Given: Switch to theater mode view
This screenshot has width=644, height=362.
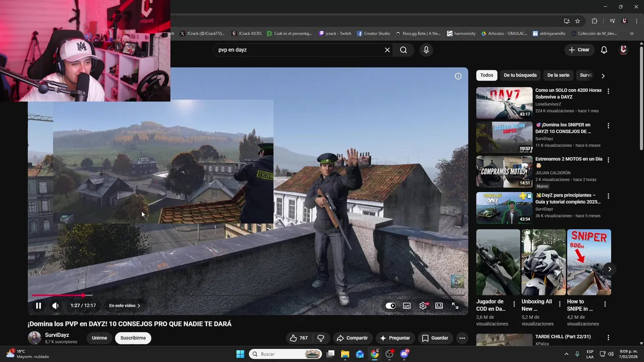Looking at the screenshot, I should pos(439,306).
